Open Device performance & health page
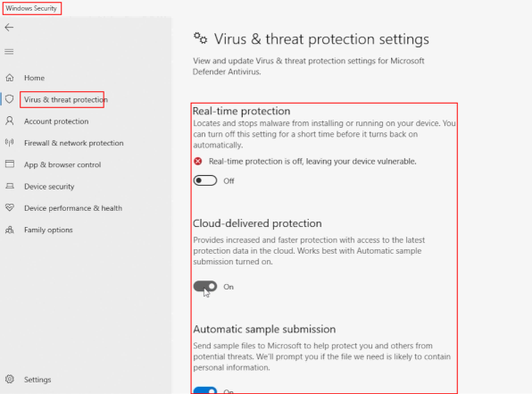 (x=73, y=208)
